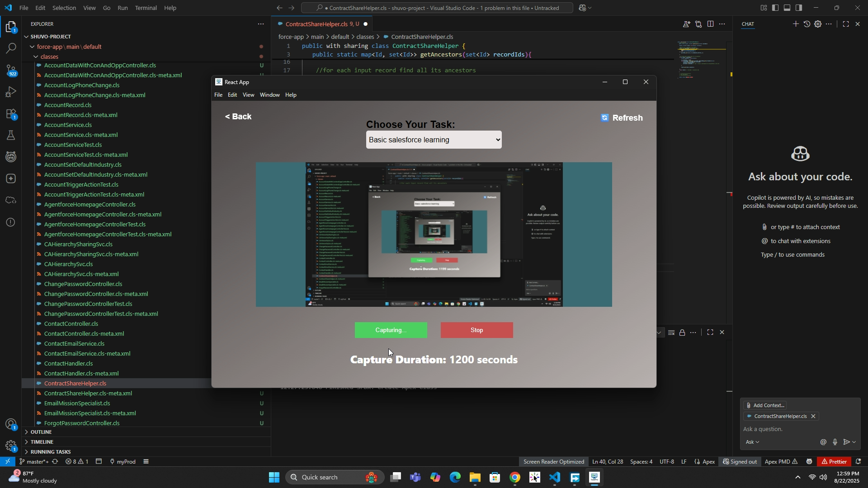Click the Testing beaker icon

(x=11, y=136)
